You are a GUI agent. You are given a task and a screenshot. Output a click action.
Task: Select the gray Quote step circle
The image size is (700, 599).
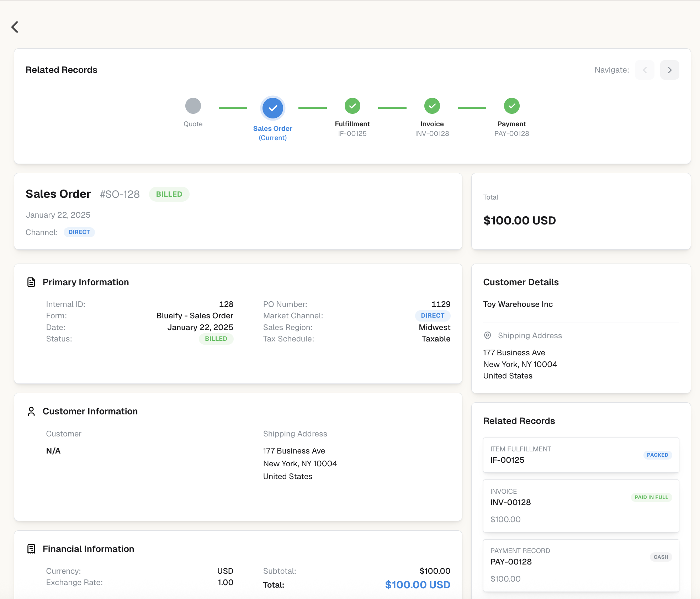[x=193, y=106]
